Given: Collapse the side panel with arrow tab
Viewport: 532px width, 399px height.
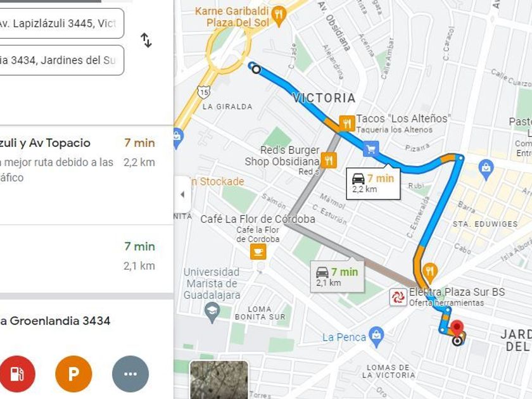Looking at the screenshot, I should point(182,194).
